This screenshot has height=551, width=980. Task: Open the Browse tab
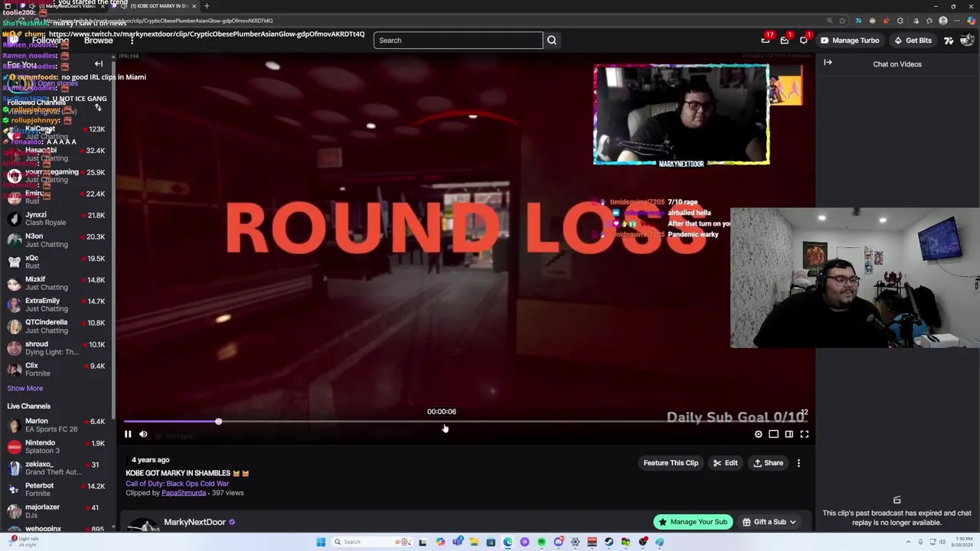point(99,41)
